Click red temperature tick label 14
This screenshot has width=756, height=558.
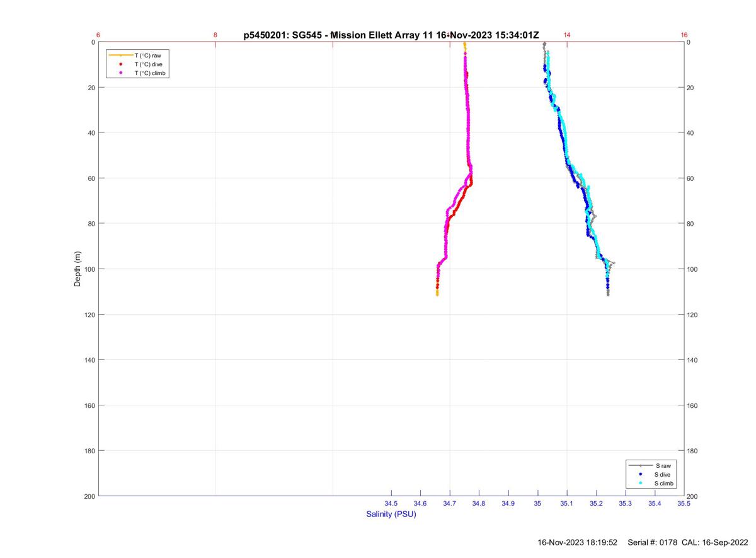pyautogui.click(x=567, y=35)
